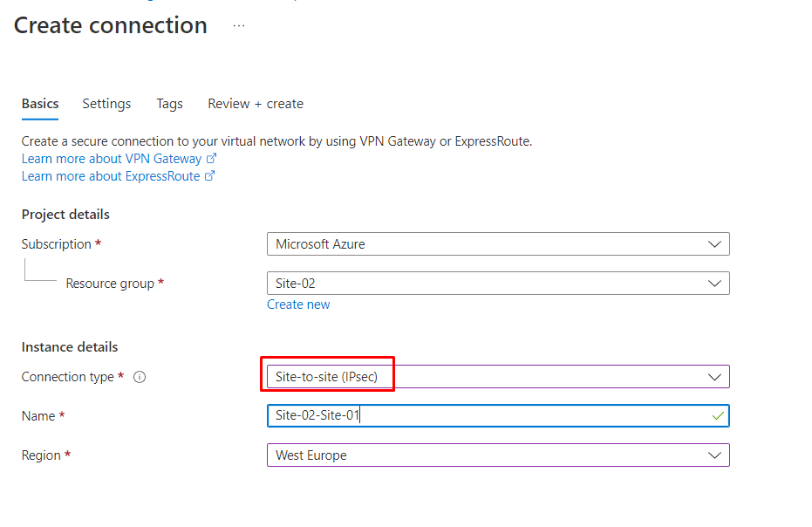
Task: Expand the Subscription dropdown chevron
Action: [x=715, y=243]
